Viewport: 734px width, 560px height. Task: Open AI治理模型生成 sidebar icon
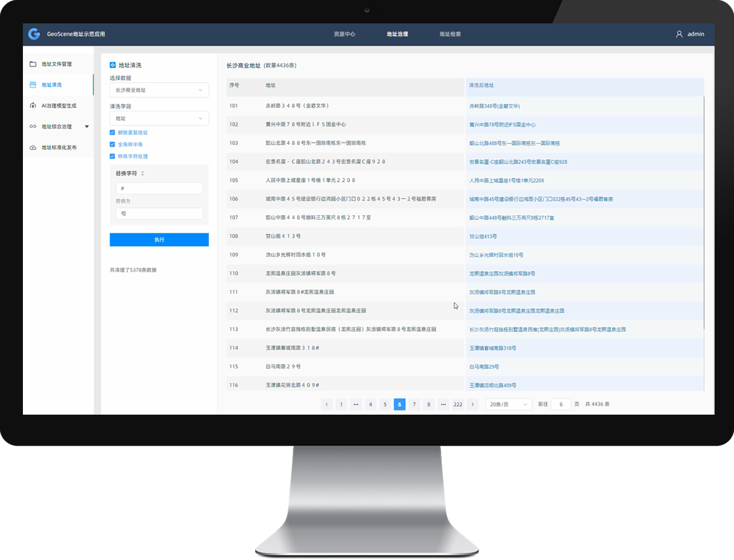coord(33,106)
